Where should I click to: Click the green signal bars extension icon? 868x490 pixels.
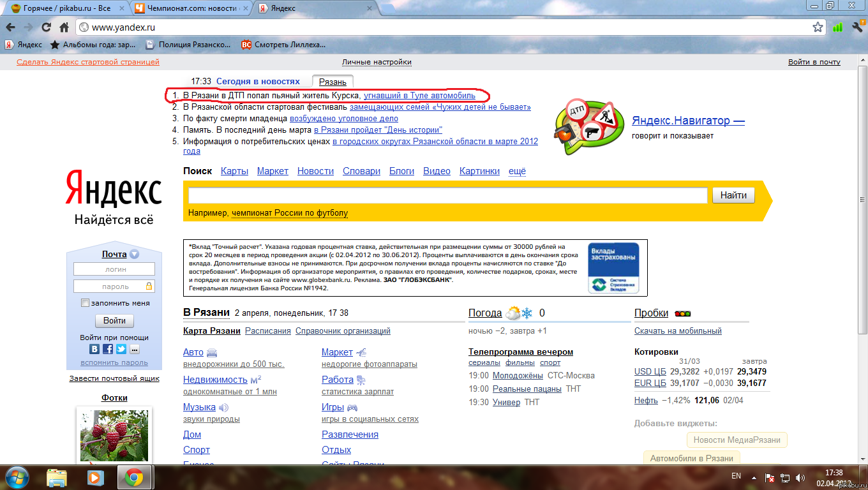point(838,27)
